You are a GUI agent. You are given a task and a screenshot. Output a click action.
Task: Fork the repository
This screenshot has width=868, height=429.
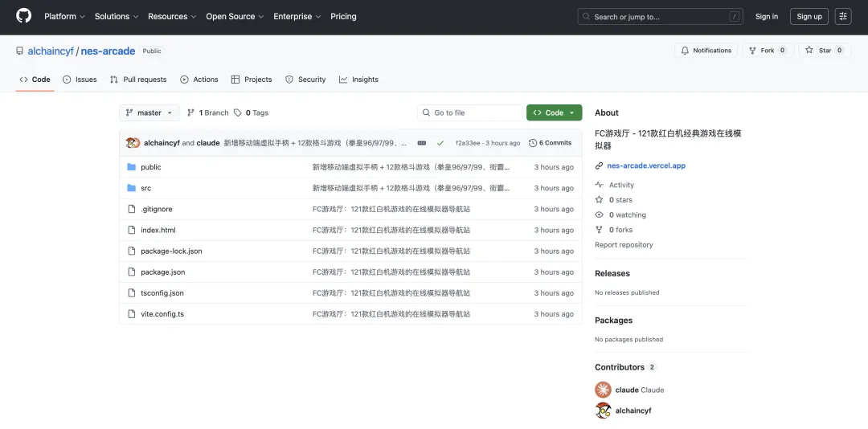pyautogui.click(x=767, y=51)
